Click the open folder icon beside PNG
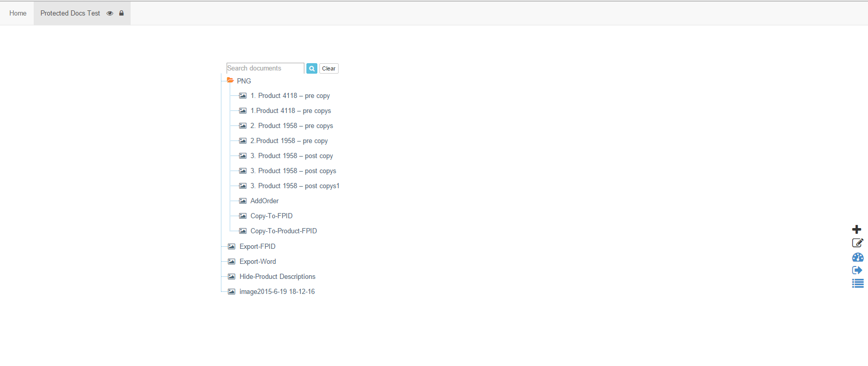This screenshot has height=366, width=868. point(230,80)
